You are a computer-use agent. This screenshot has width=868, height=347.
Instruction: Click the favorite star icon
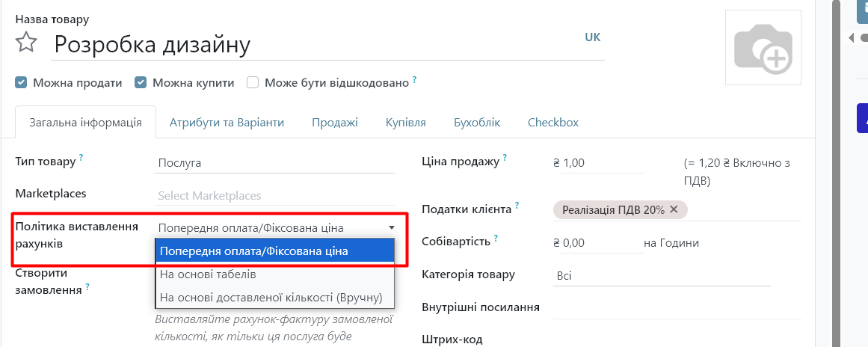(x=26, y=43)
